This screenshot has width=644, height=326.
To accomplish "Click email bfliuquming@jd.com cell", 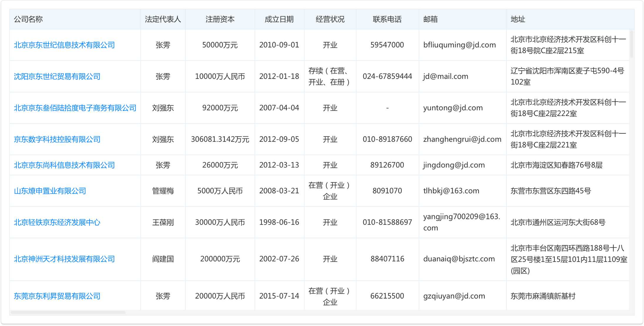I will point(459,45).
